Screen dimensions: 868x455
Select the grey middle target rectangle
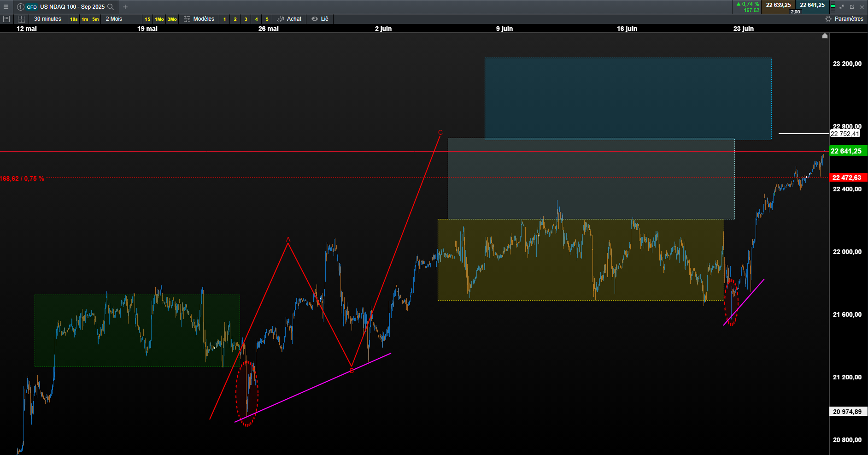591,178
